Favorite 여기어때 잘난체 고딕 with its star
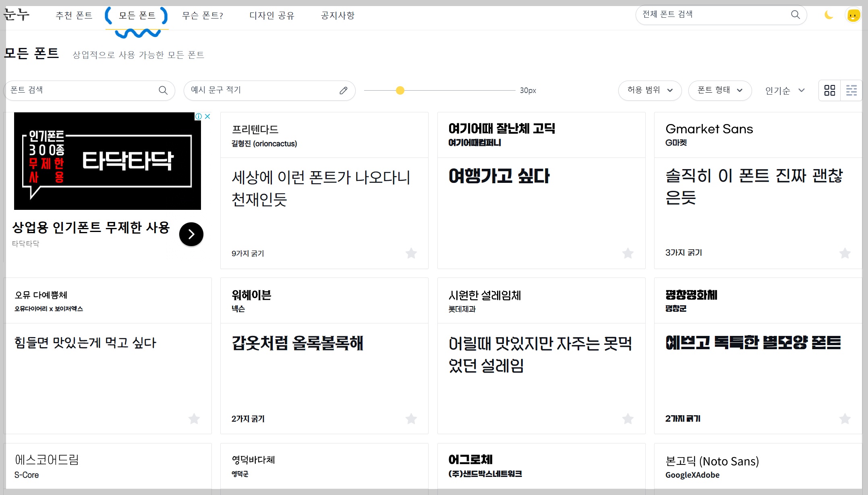Screen dimensions: 868x495 click(628, 253)
